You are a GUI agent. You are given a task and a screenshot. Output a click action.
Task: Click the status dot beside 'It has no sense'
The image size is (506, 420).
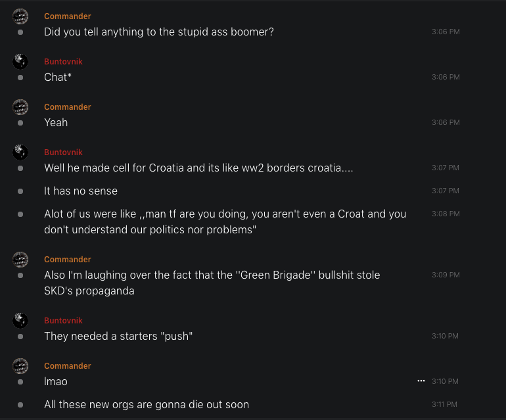pyautogui.click(x=20, y=191)
